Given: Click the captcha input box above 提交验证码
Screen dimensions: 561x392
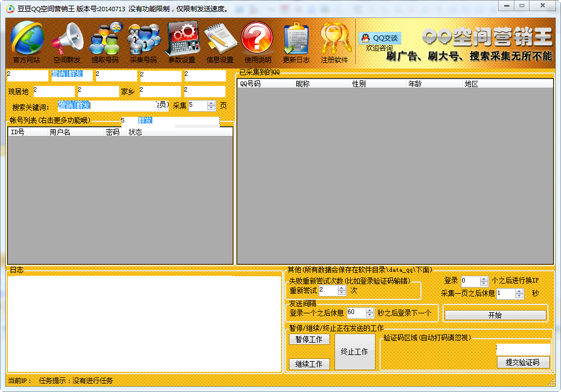Looking at the screenshot, I should 523,350.
